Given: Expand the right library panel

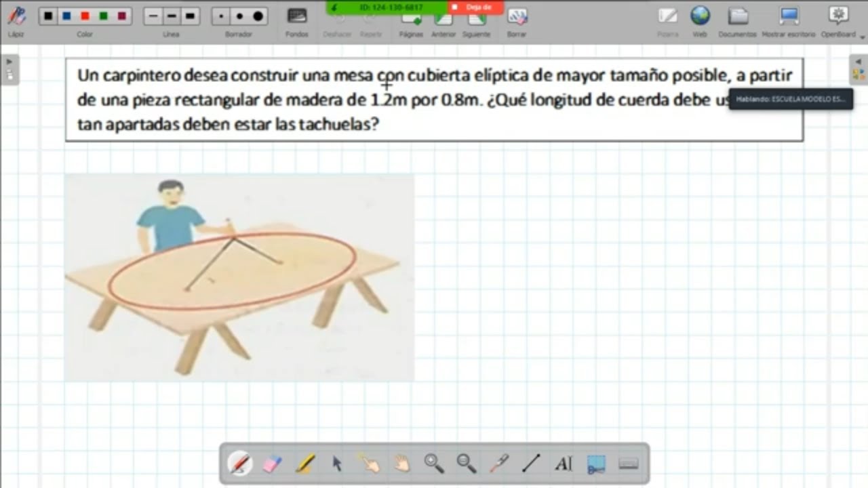Looking at the screenshot, I should (x=859, y=69).
